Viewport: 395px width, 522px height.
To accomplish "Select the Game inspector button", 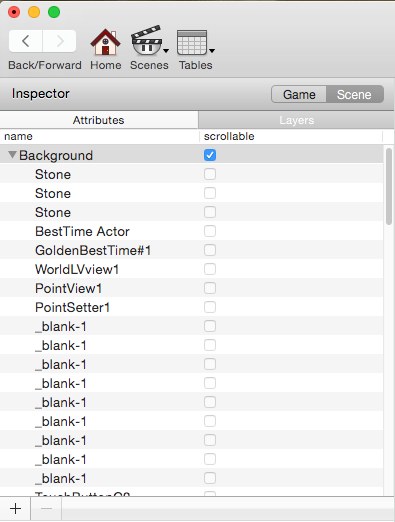I will (299, 95).
